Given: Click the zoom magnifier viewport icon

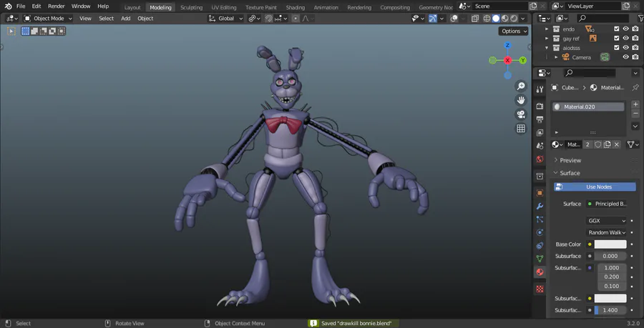Looking at the screenshot, I should click(x=521, y=86).
